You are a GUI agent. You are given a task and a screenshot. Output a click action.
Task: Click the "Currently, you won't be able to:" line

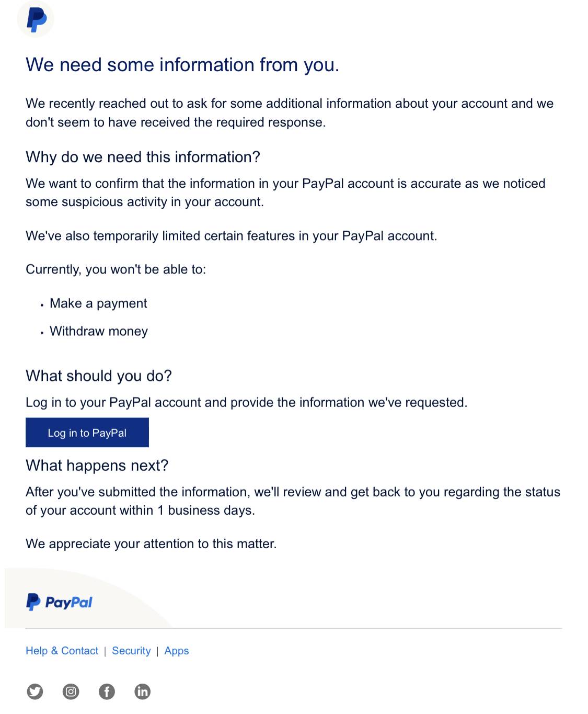click(x=116, y=269)
